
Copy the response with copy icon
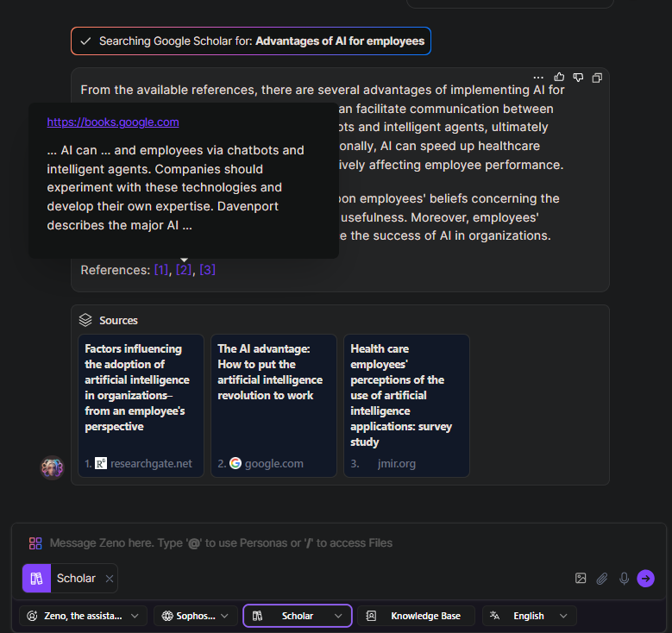(597, 78)
